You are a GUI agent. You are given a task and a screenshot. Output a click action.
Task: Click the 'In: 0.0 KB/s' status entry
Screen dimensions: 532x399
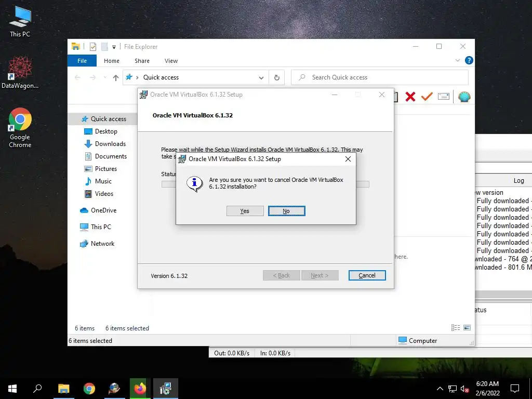click(275, 353)
